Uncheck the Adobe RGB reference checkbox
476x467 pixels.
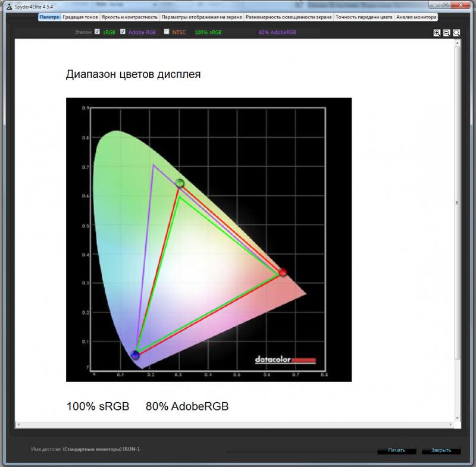[x=123, y=32]
